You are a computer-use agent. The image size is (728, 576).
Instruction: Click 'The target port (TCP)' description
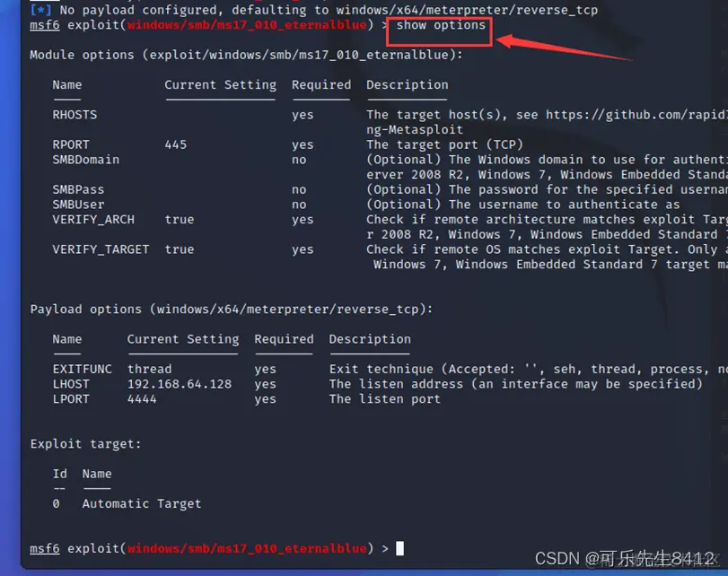click(x=444, y=144)
